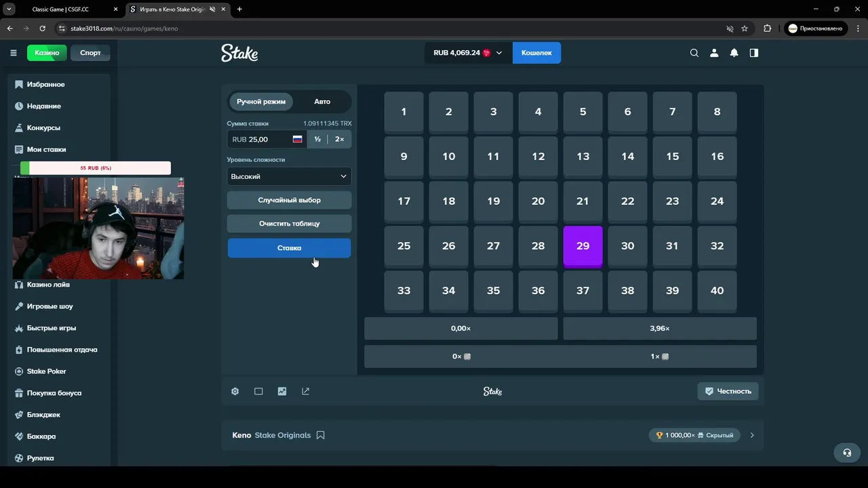Open Повышенная отдача in the sidebar
868x488 pixels.
tap(62, 350)
